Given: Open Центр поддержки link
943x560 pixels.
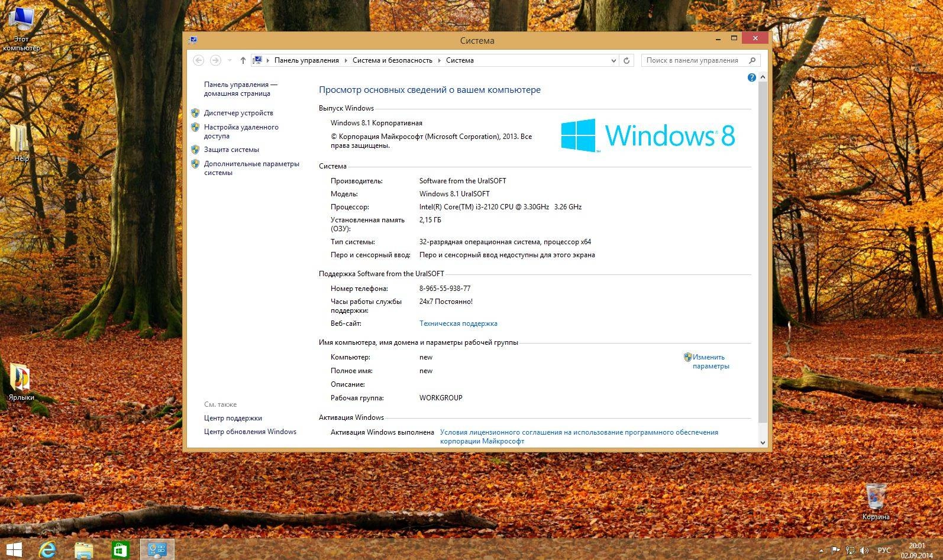Looking at the screenshot, I should (232, 418).
